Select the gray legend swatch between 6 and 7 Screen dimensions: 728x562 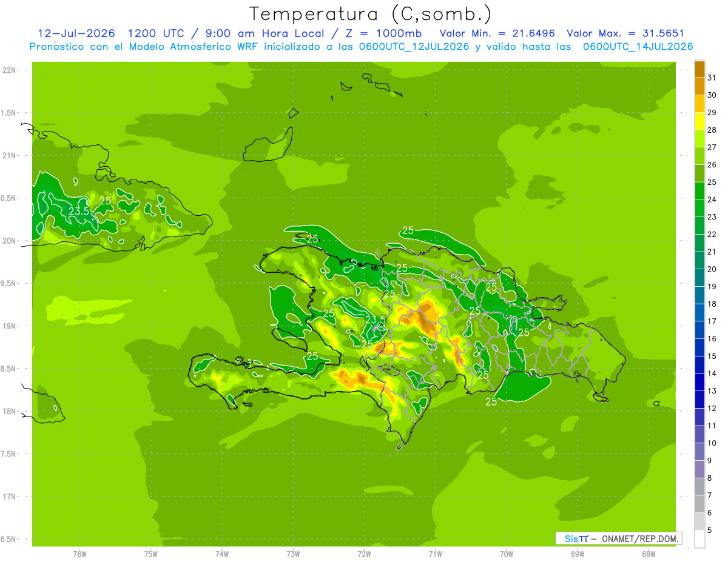699,504
